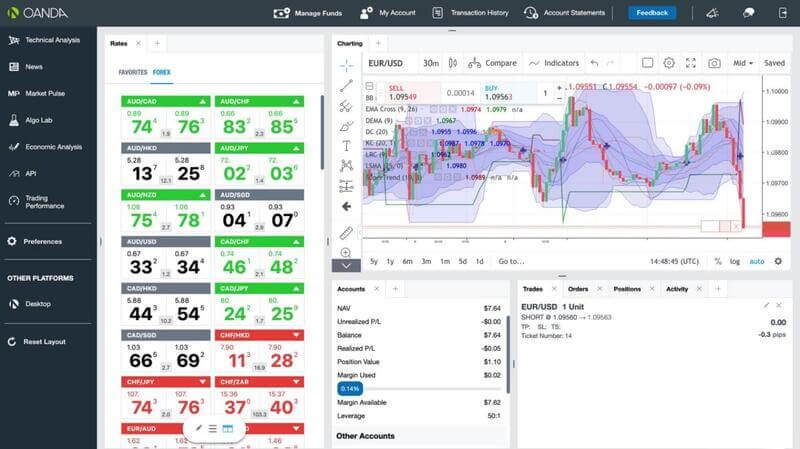This screenshot has height=449, width=800.
Task: Switch to the Favorites rates tab
Action: (133, 72)
